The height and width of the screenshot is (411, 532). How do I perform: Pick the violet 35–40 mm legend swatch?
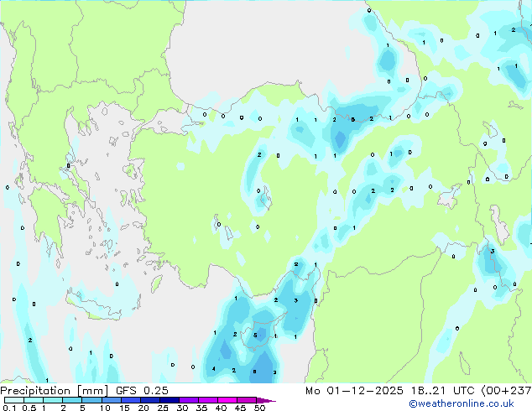click(207, 400)
